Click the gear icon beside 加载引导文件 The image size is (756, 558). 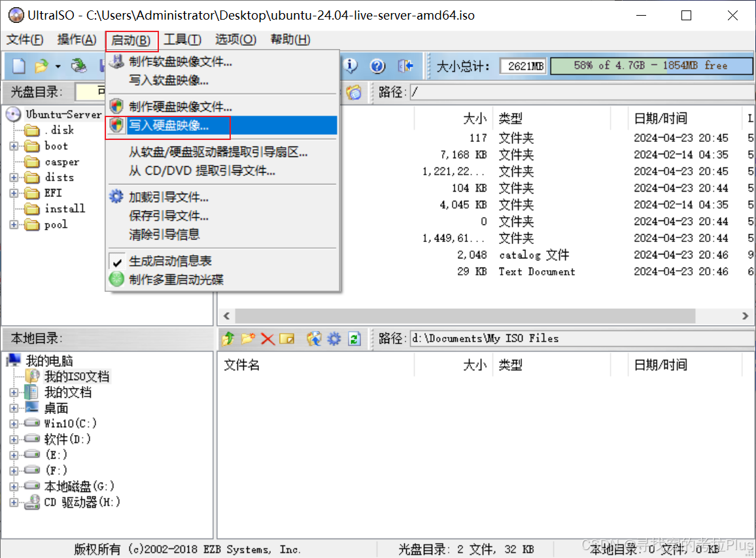point(116,196)
